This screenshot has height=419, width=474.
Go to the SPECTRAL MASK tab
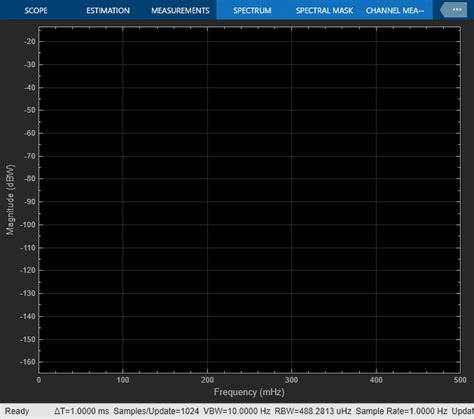324,10
